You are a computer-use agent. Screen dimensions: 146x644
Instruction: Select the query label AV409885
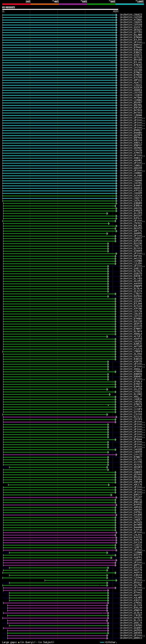tap(8, 7)
